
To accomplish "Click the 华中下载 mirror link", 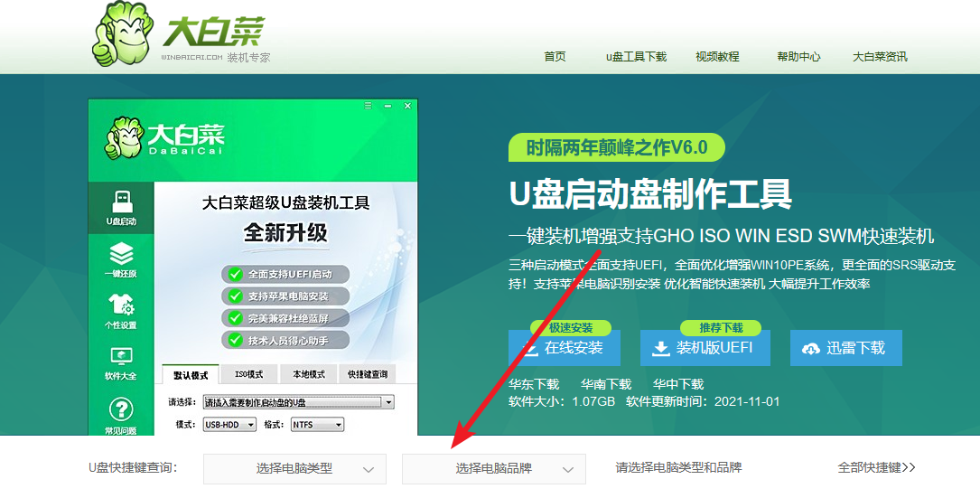I will click(678, 384).
